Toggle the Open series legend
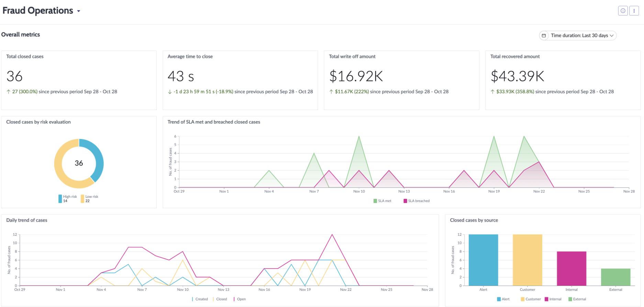 point(240,299)
